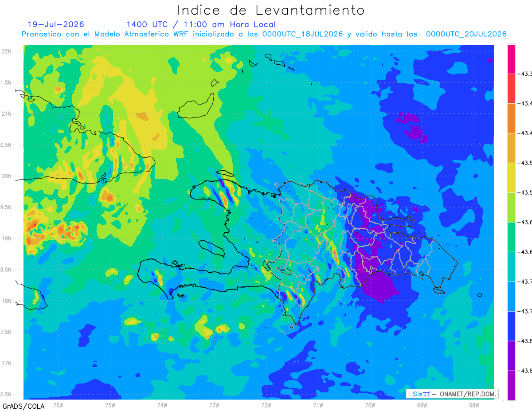
Task: Click the date label '19-Jul-2026'
Action: (56, 24)
